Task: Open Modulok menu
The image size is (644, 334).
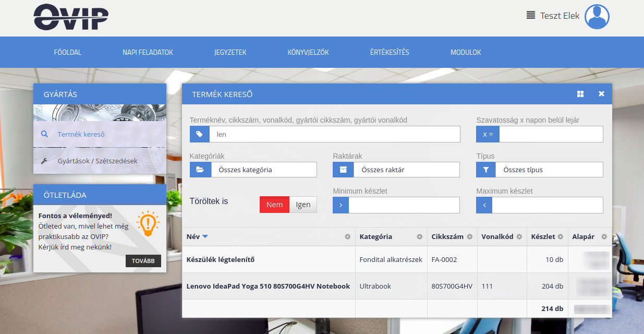Action: (466, 52)
